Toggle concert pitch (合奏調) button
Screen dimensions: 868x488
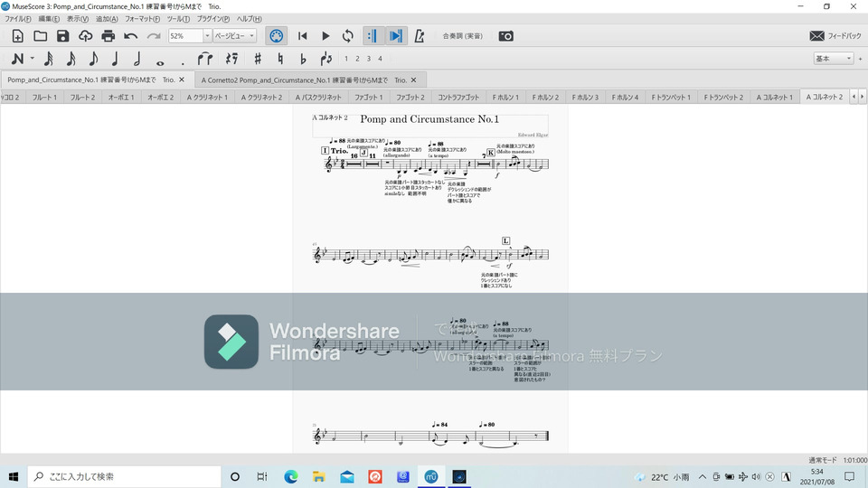point(462,36)
